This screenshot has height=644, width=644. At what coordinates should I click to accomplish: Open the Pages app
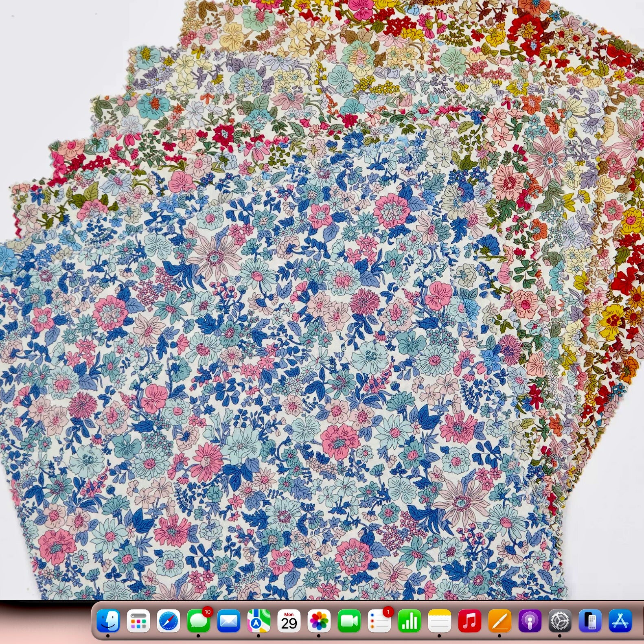coord(500,621)
